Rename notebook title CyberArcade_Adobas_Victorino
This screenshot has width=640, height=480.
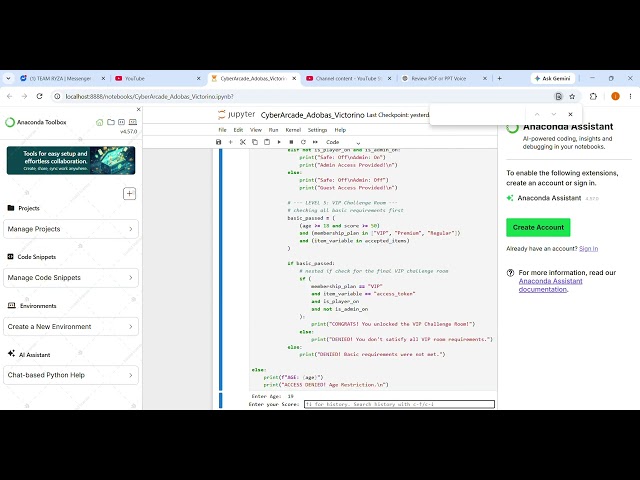point(312,115)
